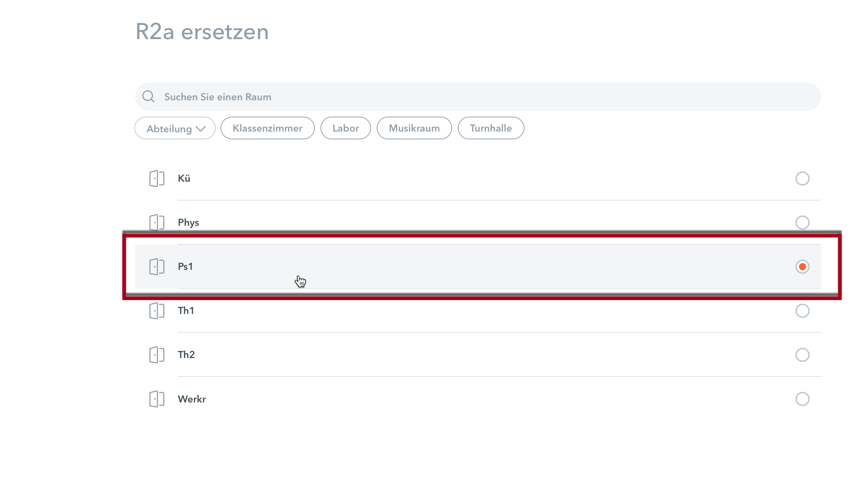
Task: Open the Abteilung dropdown filter
Action: [175, 128]
